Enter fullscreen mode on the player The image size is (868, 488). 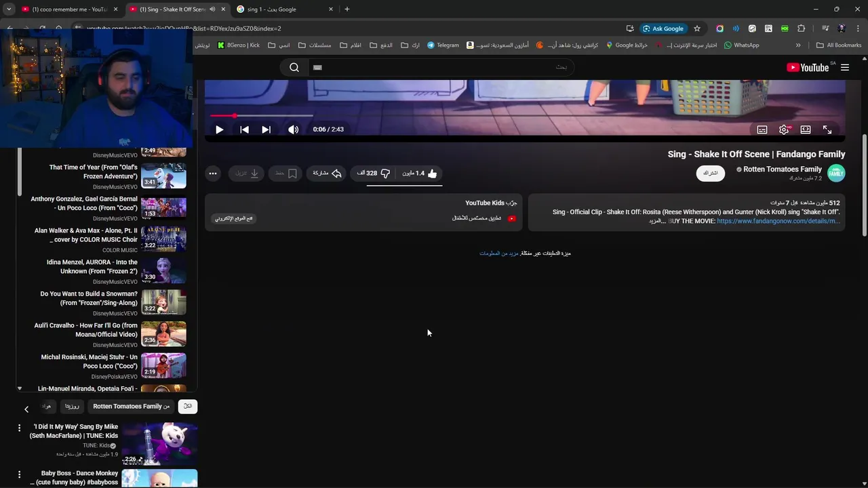[827, 129]
